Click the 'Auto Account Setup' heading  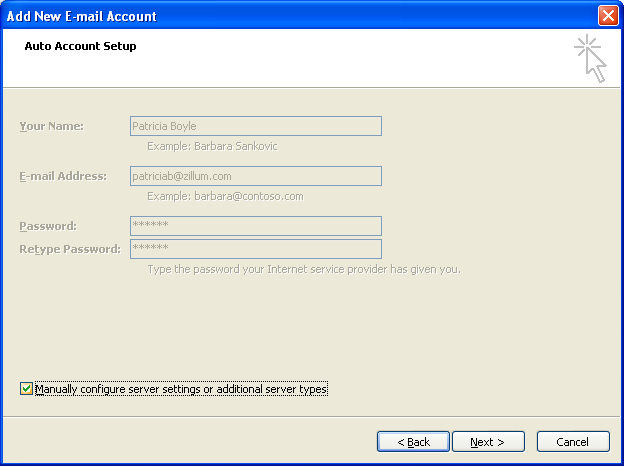tap(80, 46)
